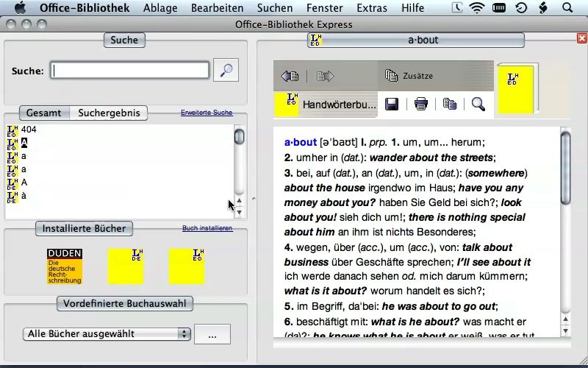Open the Zusätze pages icon

click(391, 76)
